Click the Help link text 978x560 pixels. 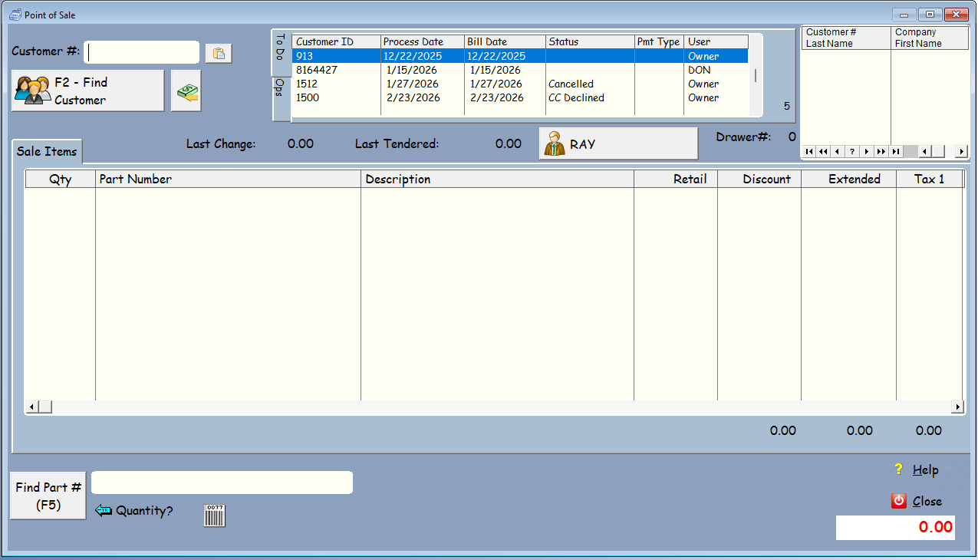[x=926, y=470]
